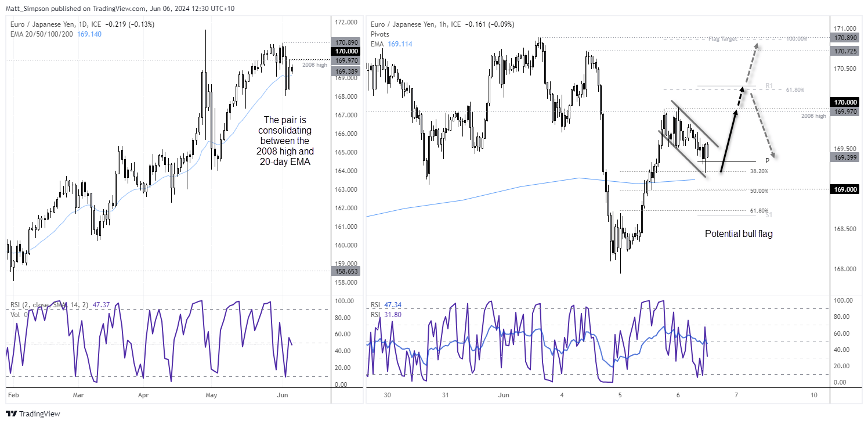
Task: Click the '61.80%' retracement label above S1
Action: click(759, 210)
